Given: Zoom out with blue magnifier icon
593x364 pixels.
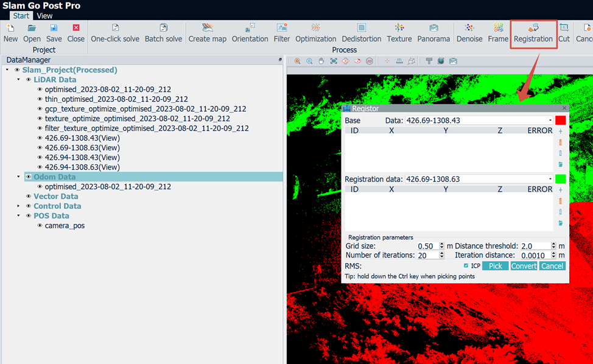Looking at the screenshot, I should [309, 61].
